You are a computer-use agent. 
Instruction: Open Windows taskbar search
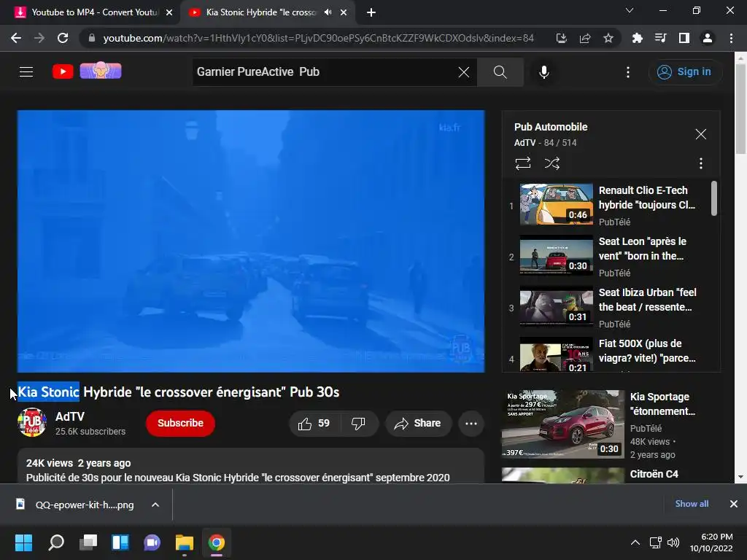pos(55,542)
